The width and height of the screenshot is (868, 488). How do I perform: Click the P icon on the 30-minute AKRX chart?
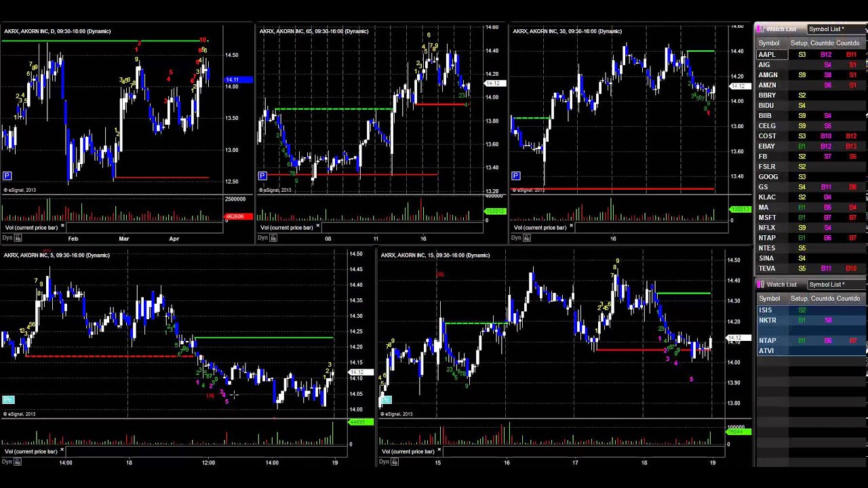click(515, 176)
